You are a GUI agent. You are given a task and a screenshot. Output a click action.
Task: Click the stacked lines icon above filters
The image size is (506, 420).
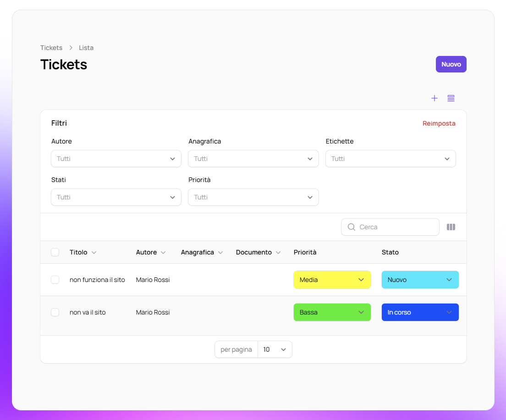[x=451, y=98]
